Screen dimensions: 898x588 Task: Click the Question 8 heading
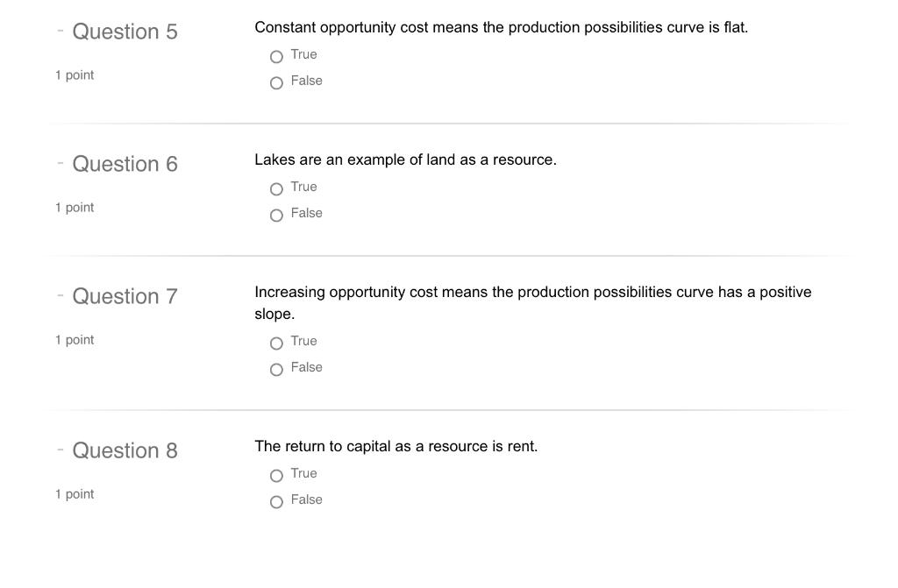coord(125,450)
